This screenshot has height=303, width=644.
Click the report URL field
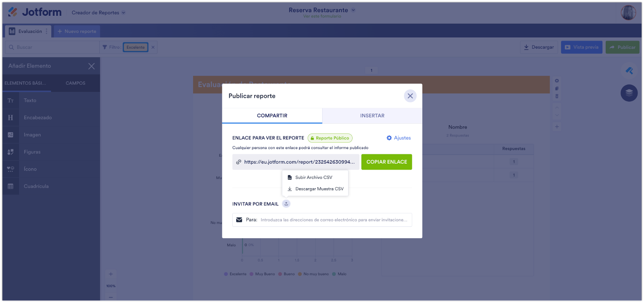(x=296, y=162)
